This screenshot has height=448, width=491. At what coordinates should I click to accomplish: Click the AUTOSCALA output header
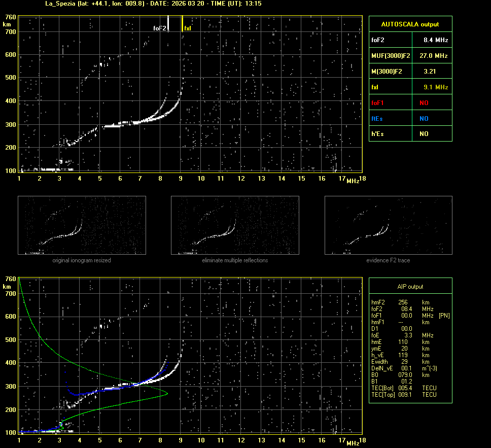click(x=410, y=24)
